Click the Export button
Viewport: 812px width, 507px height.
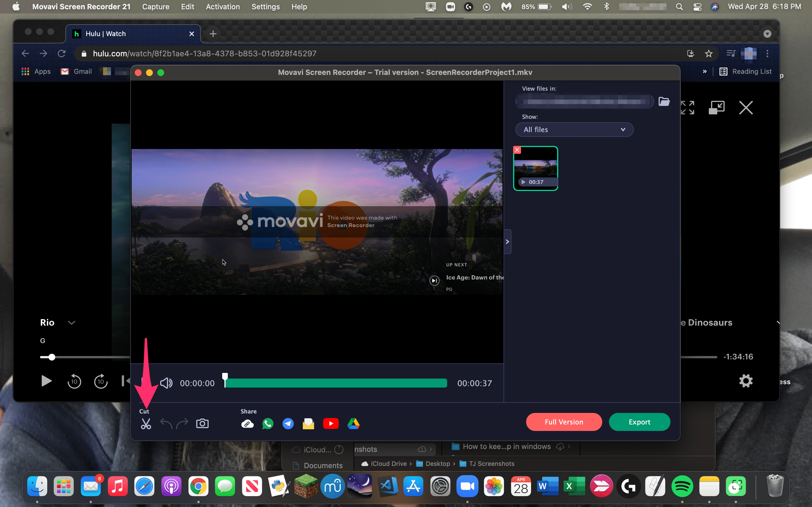pyautogui.click(x=639, y=422)
